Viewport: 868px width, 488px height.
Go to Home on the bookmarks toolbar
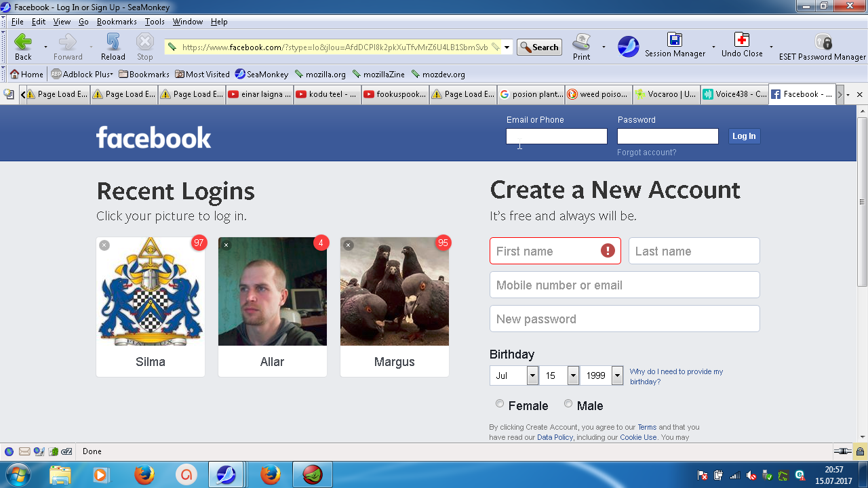(x=27, y=75)
